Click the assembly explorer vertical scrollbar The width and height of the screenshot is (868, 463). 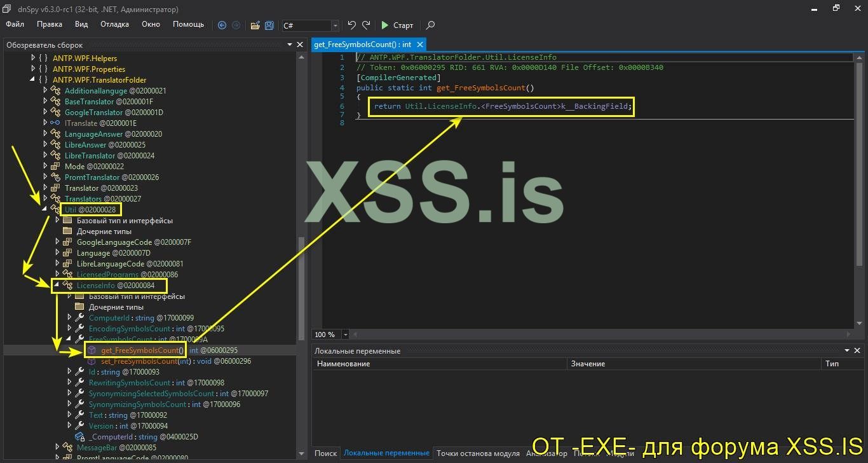tap(301, 254)
